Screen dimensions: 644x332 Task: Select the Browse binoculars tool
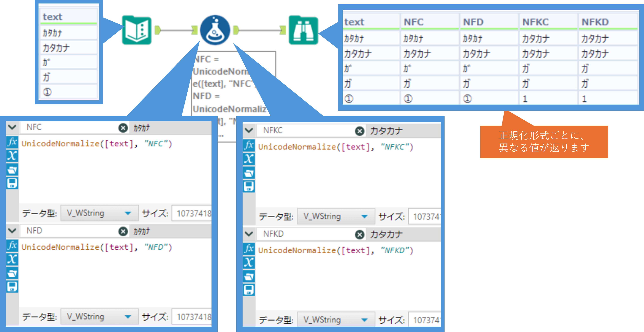[x=303, y=30]
